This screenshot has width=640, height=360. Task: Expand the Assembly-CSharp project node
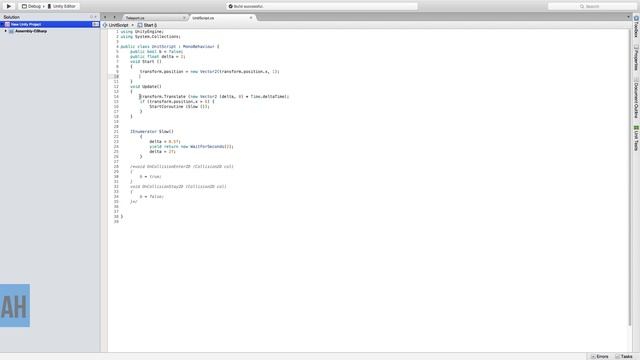(x=6, y=31)
